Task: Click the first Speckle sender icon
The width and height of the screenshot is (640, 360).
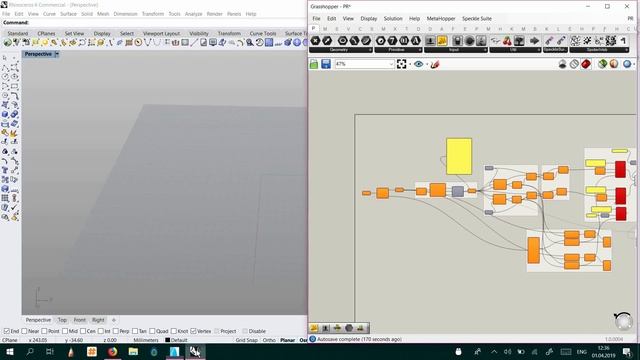Action: point(549,41)
